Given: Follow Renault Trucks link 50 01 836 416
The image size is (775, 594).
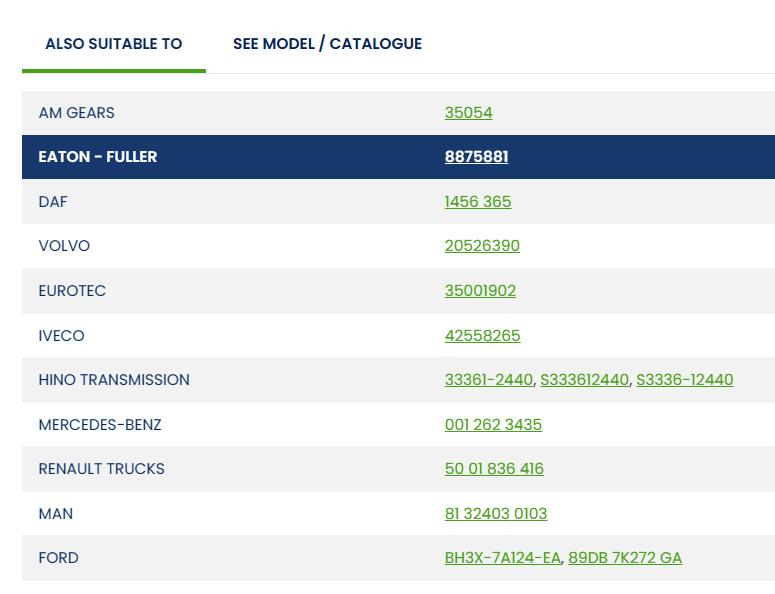Looking at the screenshot, I should tap(494, 469).
